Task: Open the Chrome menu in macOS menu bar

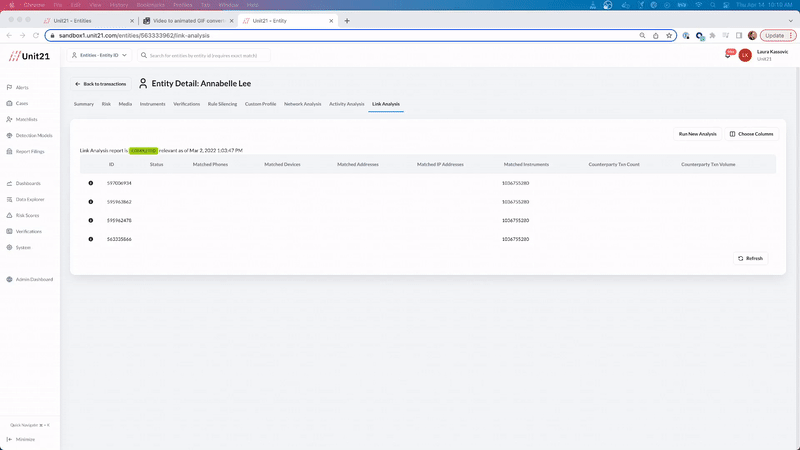Action: click(x=34, y=5)
